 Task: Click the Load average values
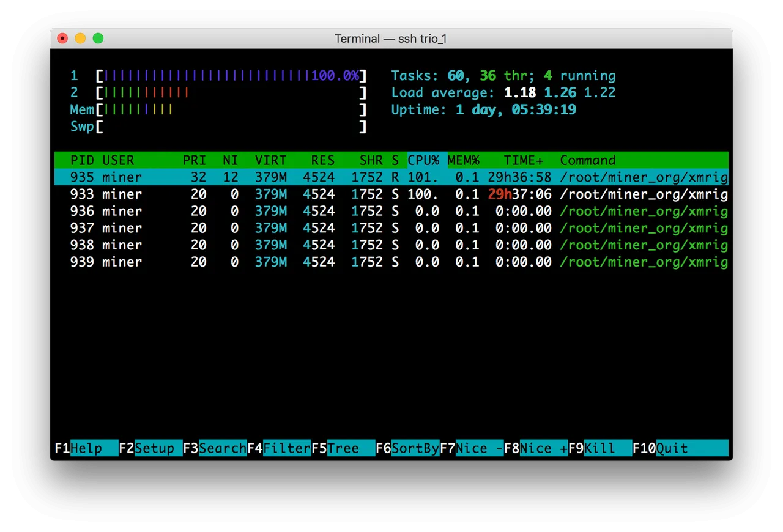click(x=560, y=93)
